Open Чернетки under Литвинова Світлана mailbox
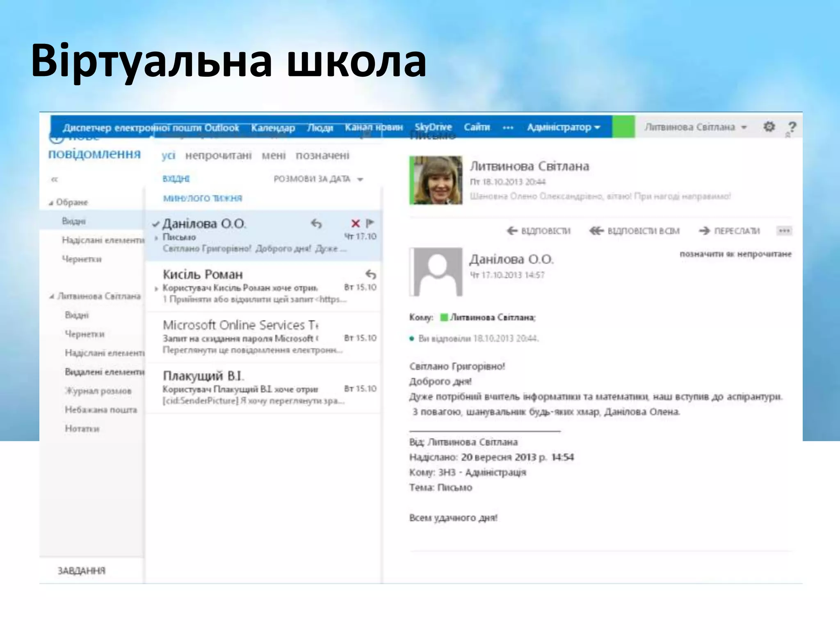 click(84, 334)
